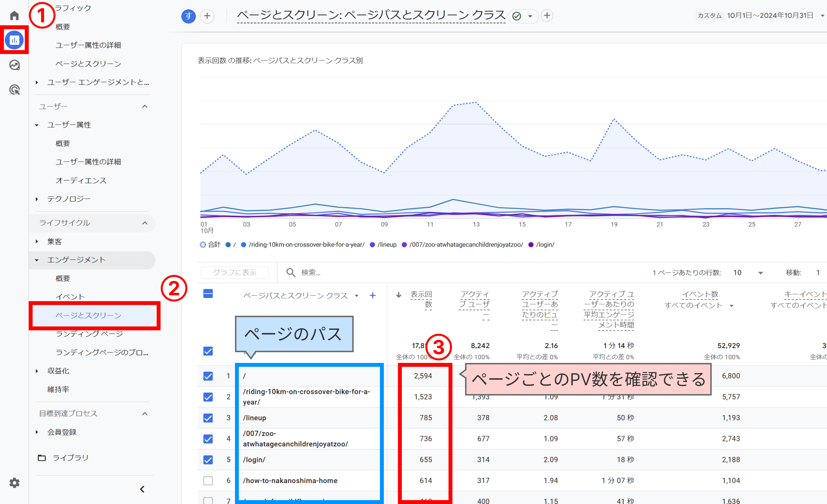The image size is (827, 504).
Task: Collapse the ライフサイクル section
Action: click(x=145, y=223)
